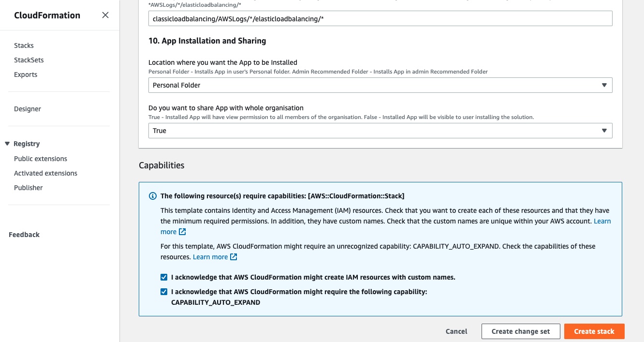Click the external link icon after first Learn more

(182, 232)
